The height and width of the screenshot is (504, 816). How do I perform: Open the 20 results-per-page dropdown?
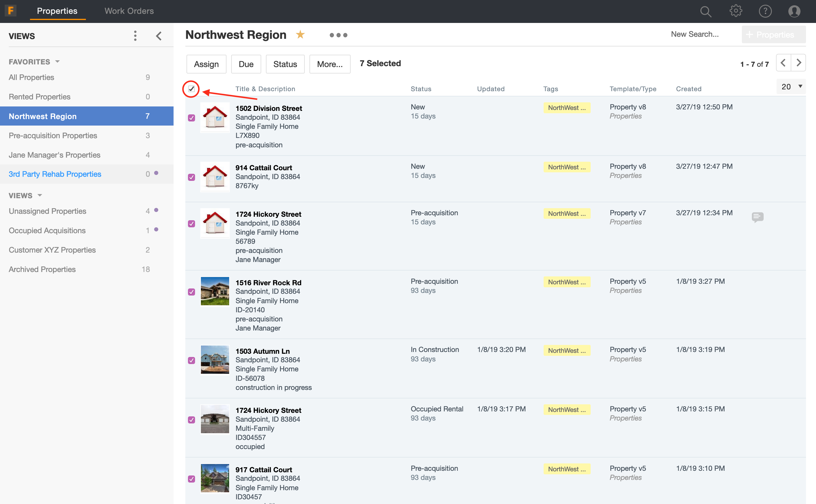791,86
